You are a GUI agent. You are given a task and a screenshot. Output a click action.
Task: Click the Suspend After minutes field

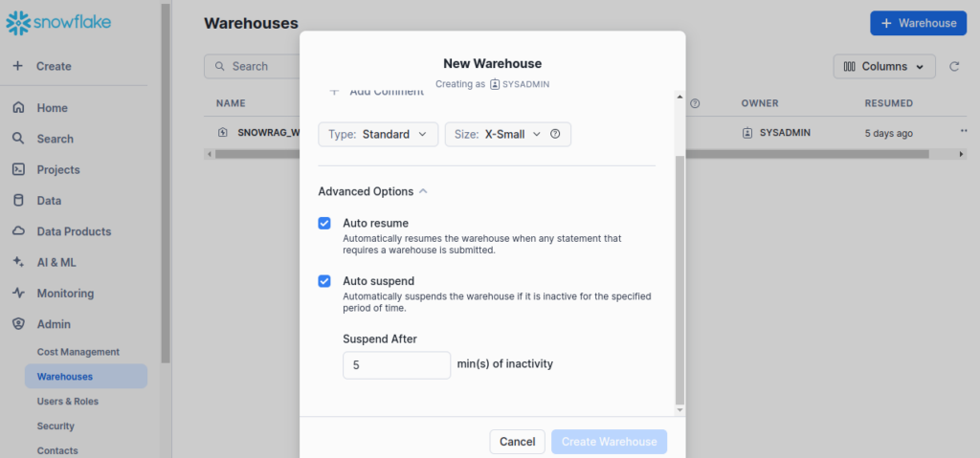click(x=396, y=365)
